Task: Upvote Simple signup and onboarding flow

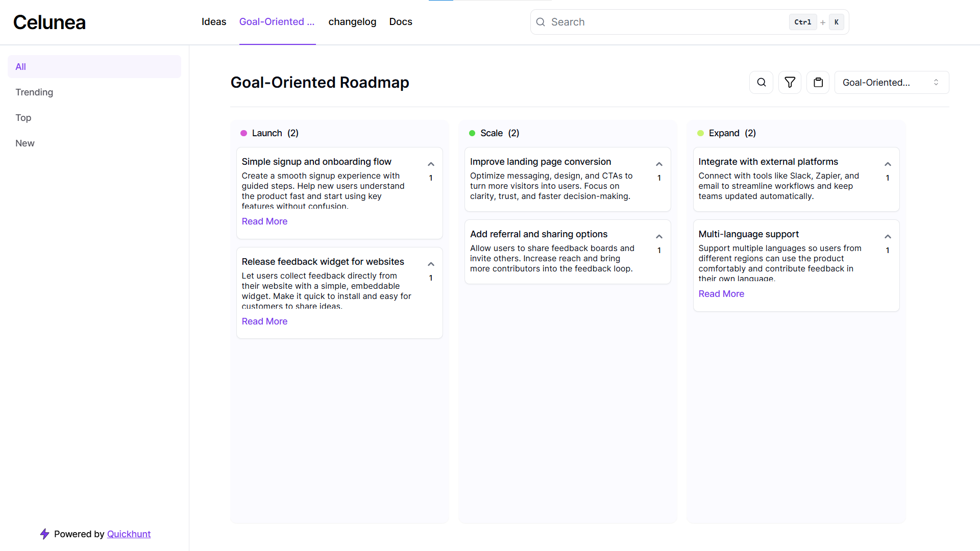Action: (x=431, y=164)
